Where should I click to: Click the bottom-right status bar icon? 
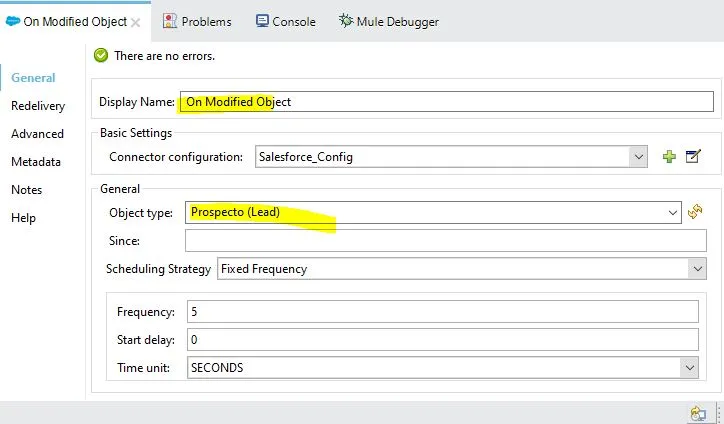coord(698,413)
